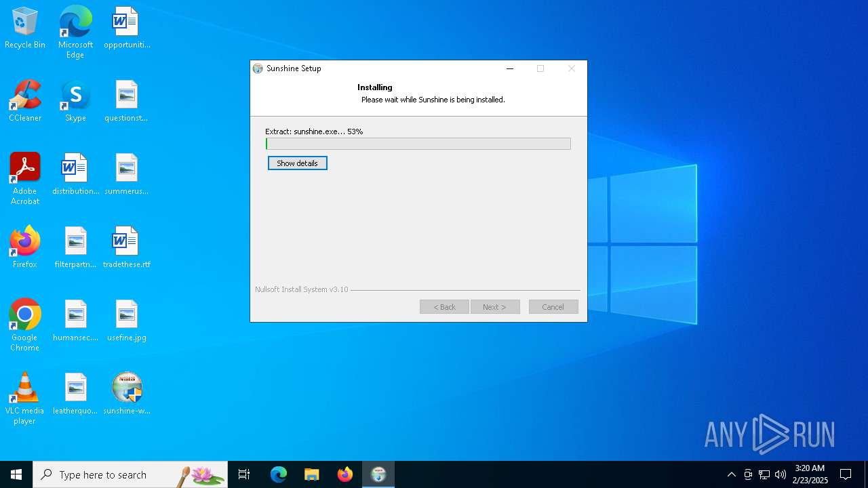Viewport: 868px width, 488px height.
Task: Select the summerus... image file icon
Action: pos(127,175)
